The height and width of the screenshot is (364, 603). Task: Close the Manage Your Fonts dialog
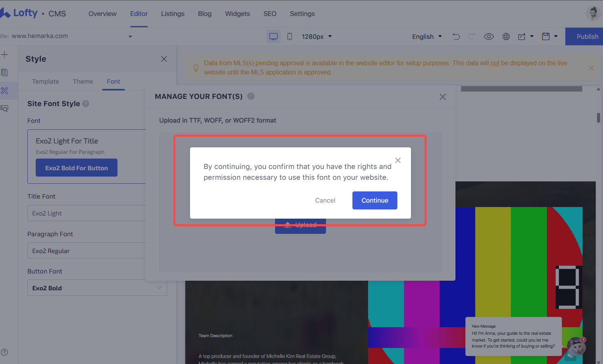coord(443,97)
